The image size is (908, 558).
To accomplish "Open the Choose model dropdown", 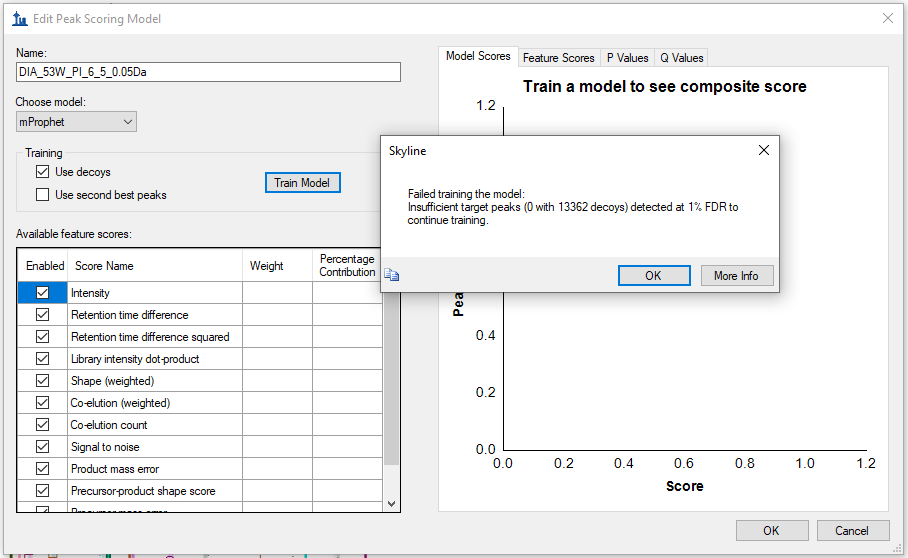I will click(76, 122).
